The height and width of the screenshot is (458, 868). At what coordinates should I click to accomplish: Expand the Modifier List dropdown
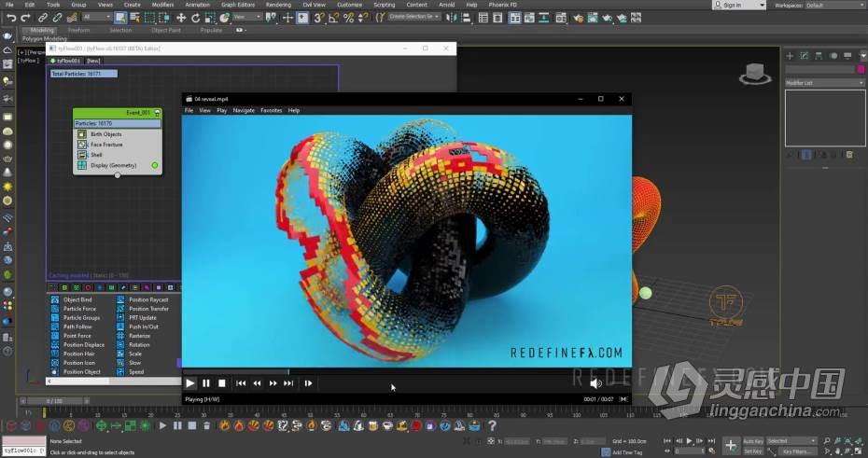click(x=824, y=83)
